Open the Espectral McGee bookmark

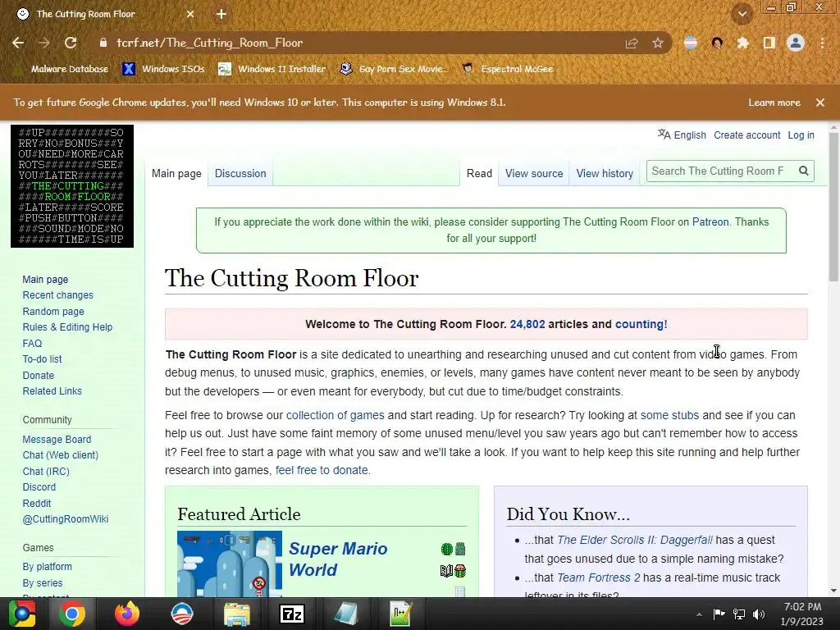[x=508, y=69]
